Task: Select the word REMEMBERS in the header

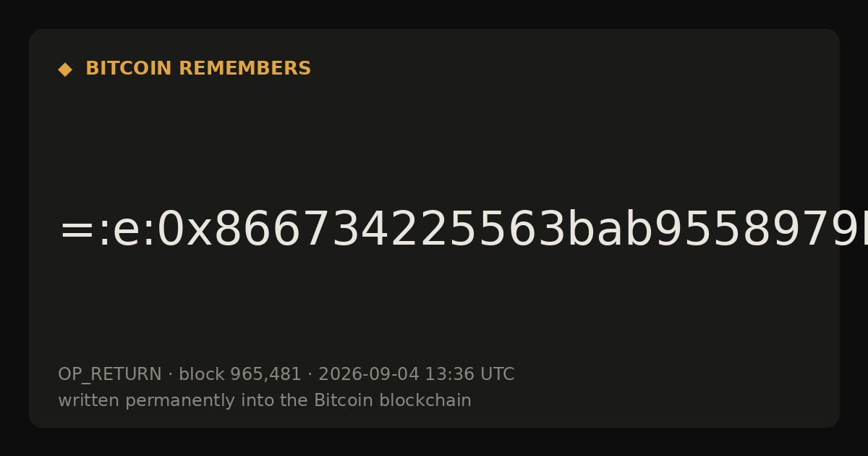Action: coord(244,69)
